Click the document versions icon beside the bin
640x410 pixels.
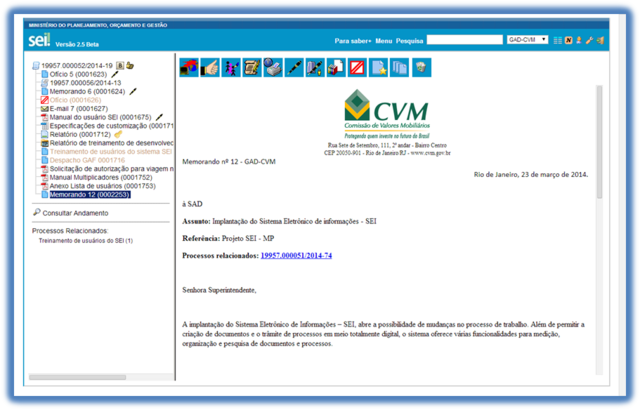(x=399, y=67)
